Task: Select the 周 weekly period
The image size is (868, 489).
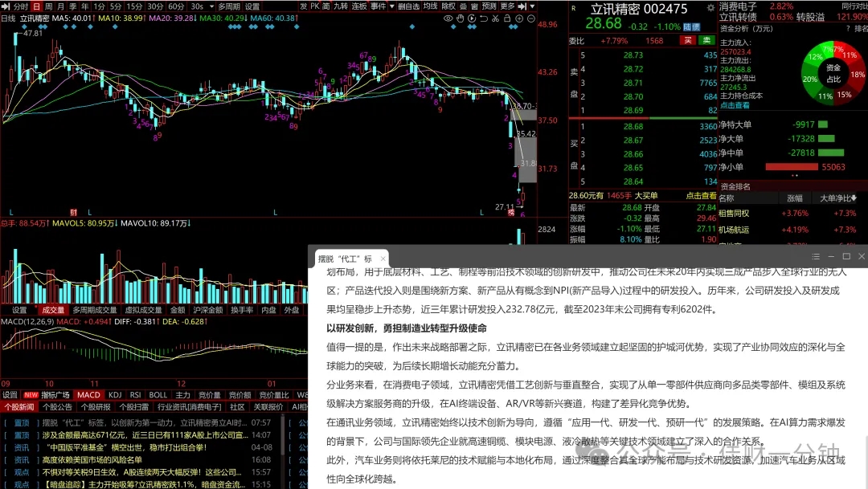Action: 49,6
